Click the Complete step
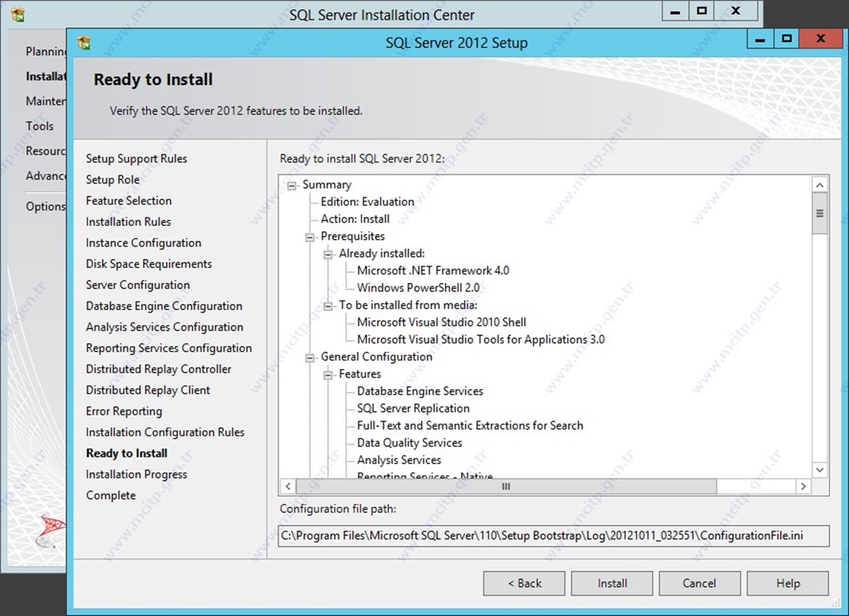849x616 pixels. pos(111,496)
